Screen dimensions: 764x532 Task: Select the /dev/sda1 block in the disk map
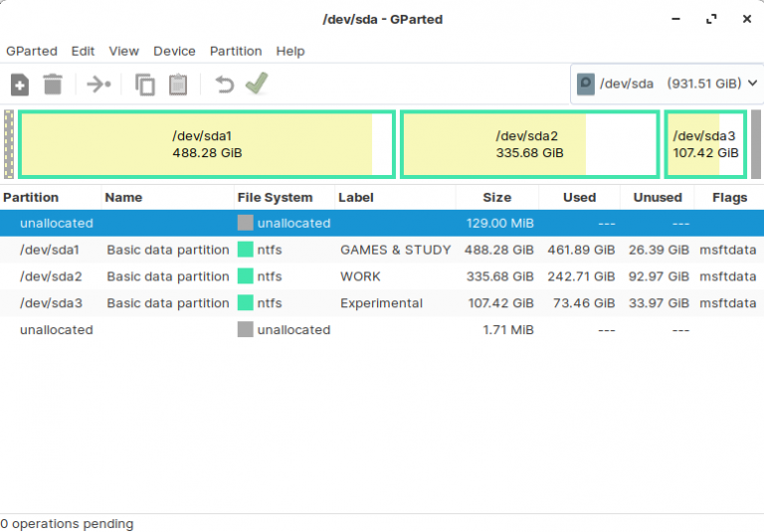(207, 144)
